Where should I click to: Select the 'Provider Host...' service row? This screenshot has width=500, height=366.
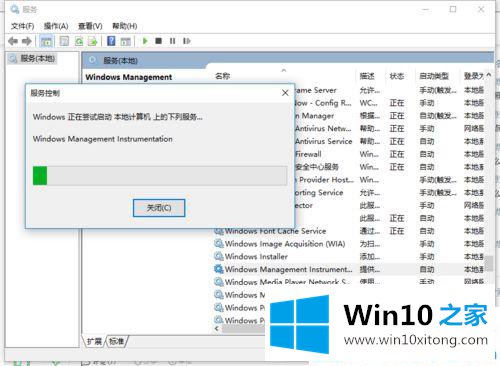[x=389, y=180]
